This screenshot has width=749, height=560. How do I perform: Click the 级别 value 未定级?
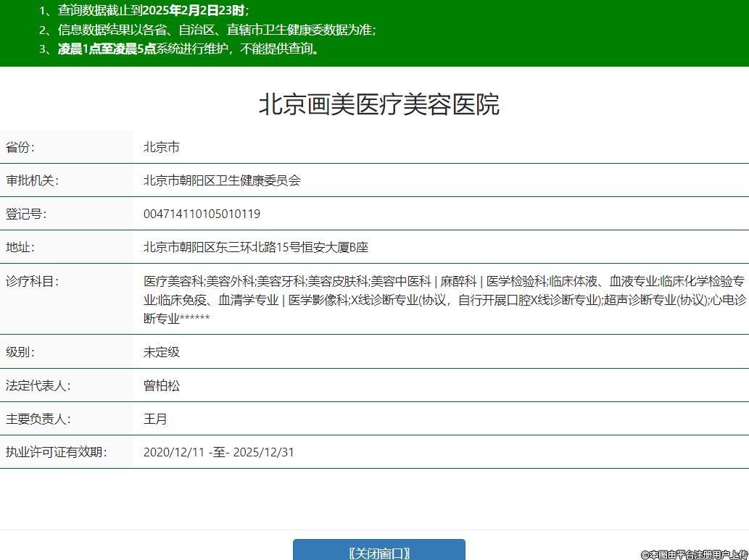161,352
